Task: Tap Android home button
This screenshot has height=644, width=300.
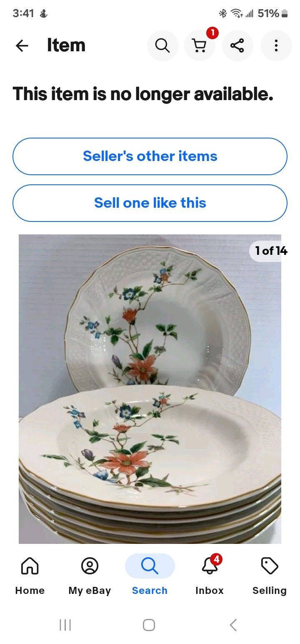Action: (149, 625)
